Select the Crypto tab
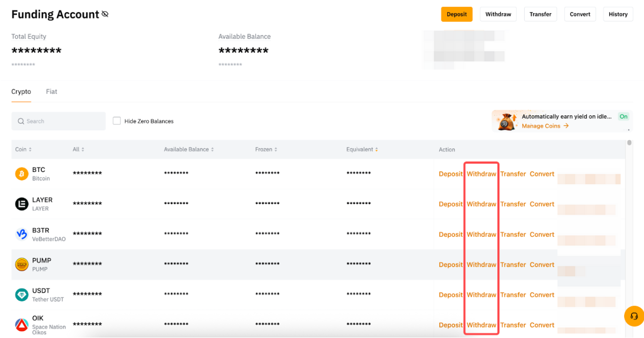The width and height of the screenshot is (644, 338). pyautogui.click(x=21, y=92)
